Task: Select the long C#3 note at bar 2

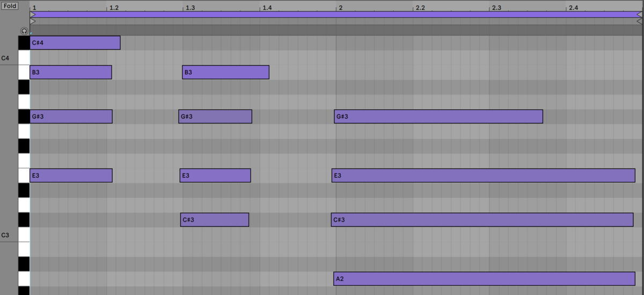Action: click(482, 220)
